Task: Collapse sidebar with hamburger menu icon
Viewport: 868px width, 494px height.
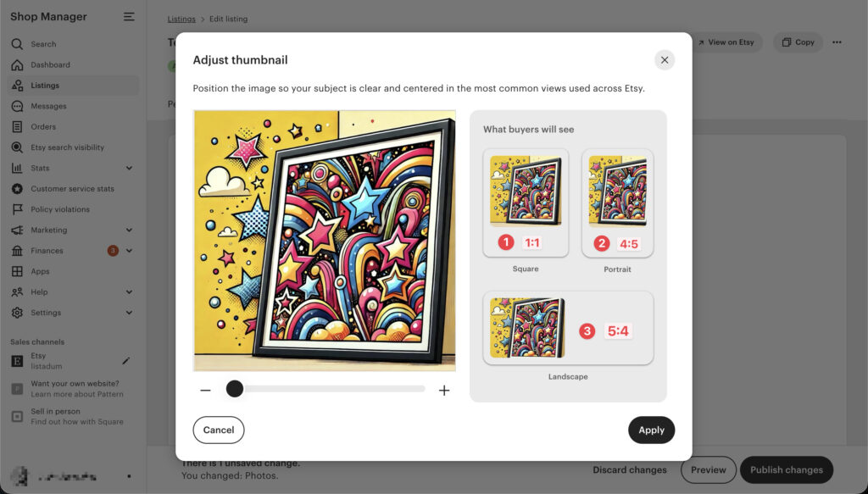Action: click(x=129, y=17)
